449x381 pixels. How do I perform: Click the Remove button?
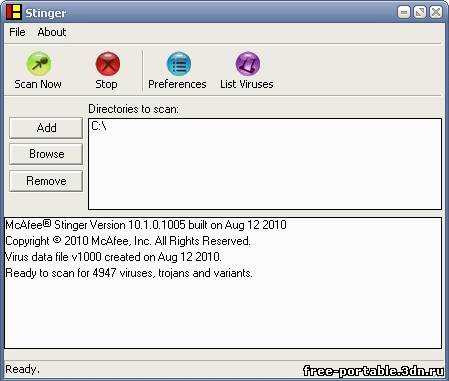pyautogui.click(x=46, y=181)
